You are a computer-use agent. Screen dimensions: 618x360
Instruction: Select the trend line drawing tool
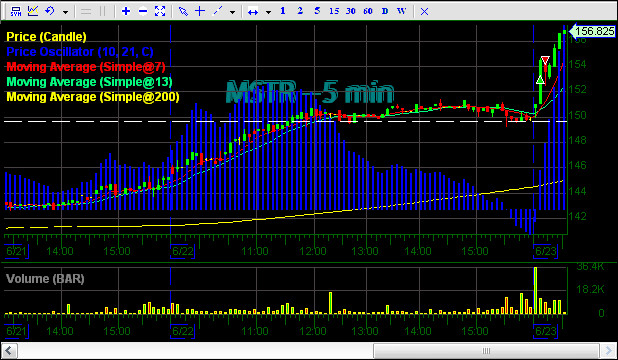click(218, 11)
